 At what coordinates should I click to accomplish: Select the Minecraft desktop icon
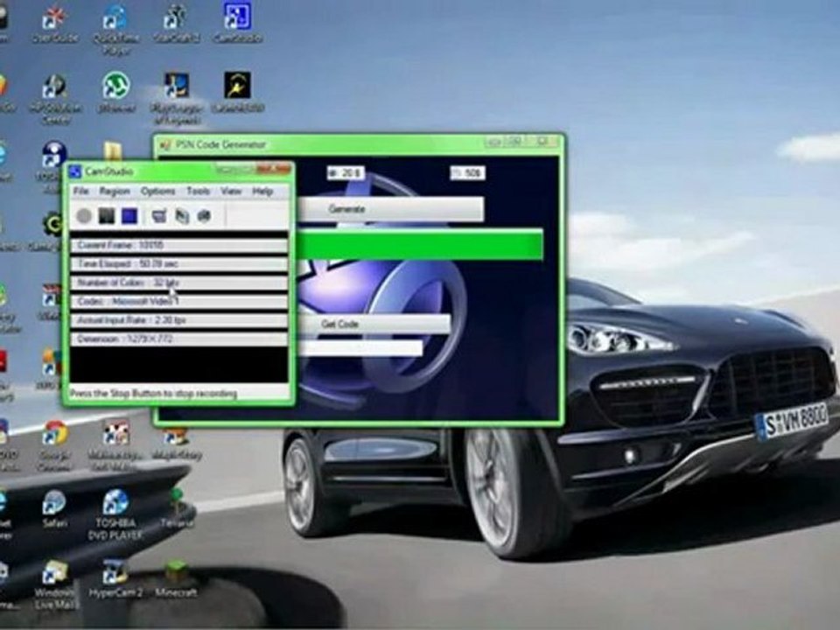coord(176,579)
